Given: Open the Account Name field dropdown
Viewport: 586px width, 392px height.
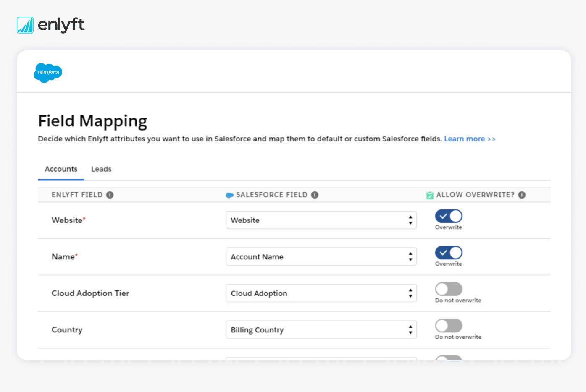Looking at the screenshot, I should (x=321, y=257).
